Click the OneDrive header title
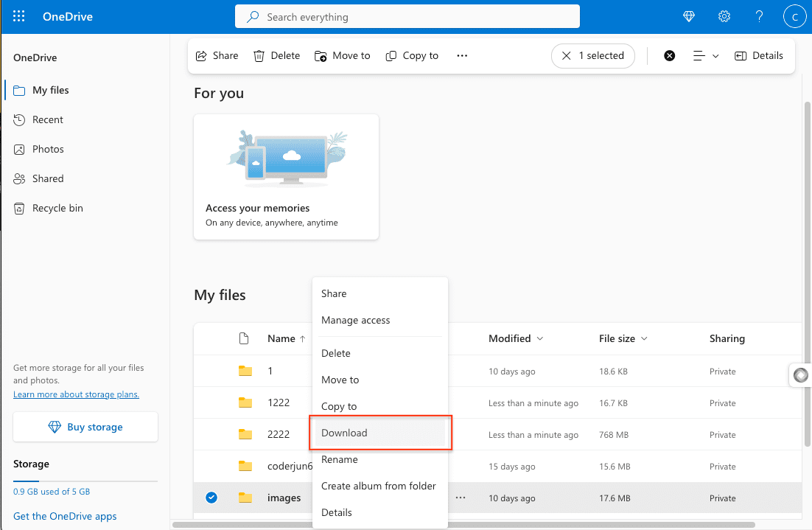 68,16
